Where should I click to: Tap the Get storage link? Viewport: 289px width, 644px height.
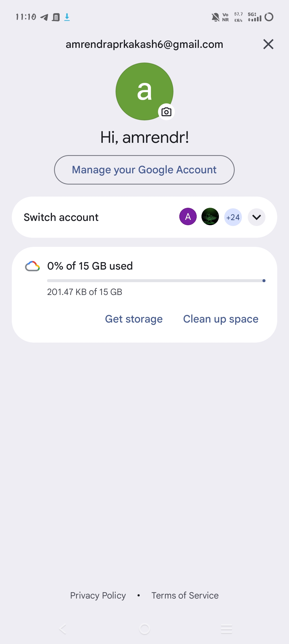[134, 319]
